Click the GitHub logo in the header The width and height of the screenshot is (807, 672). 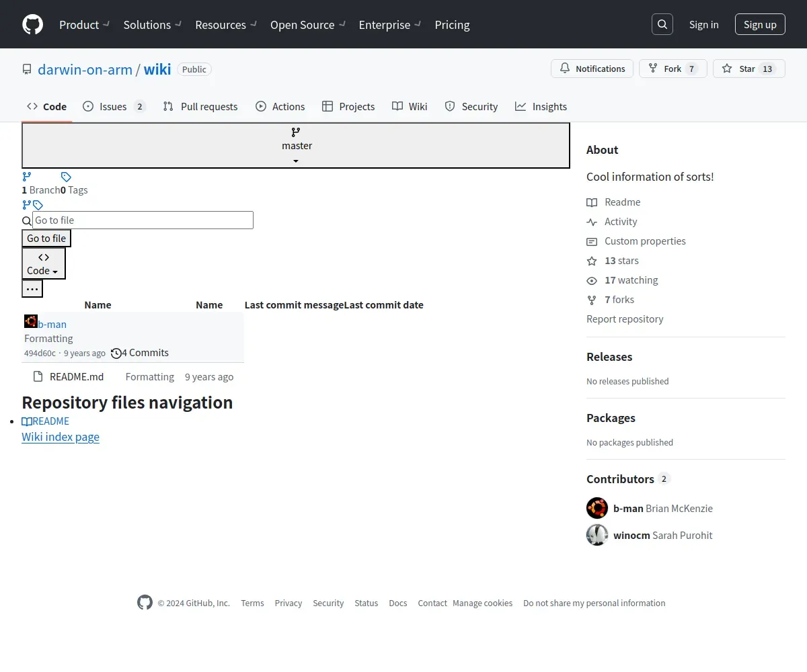(32, 24)
